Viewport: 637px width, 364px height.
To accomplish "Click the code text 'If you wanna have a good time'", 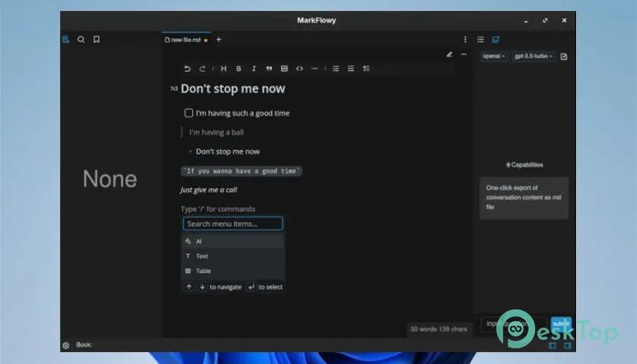I will click(241, 171).
